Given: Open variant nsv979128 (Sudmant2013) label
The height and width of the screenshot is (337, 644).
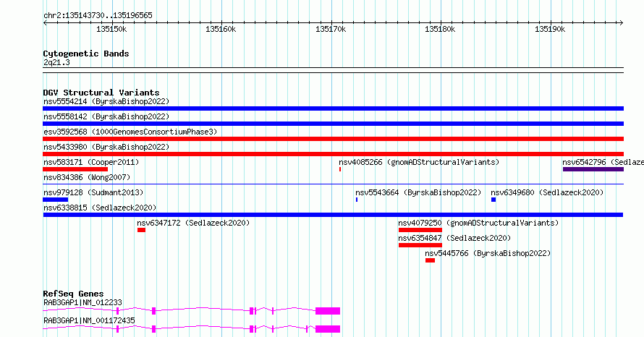Looking at the screenshot, I should [x=93, y=192].
